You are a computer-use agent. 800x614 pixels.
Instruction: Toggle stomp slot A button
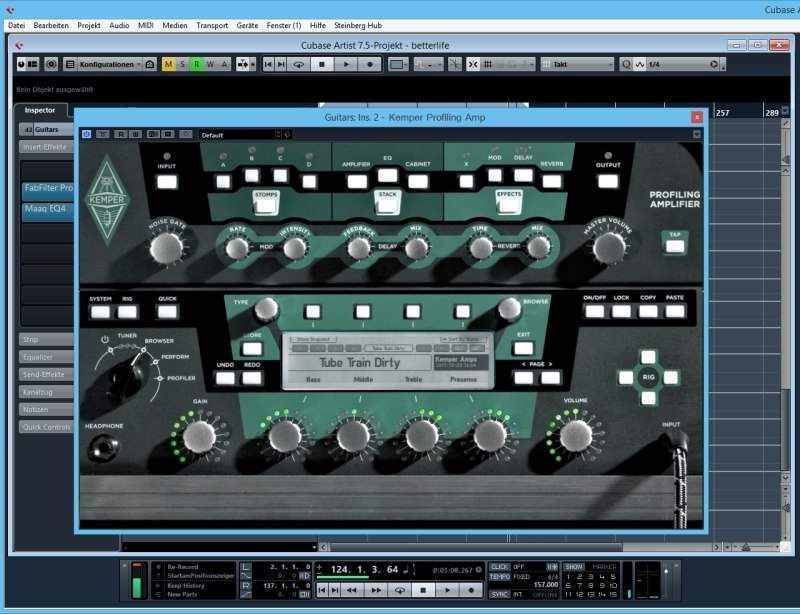click(x=223, y=182)
